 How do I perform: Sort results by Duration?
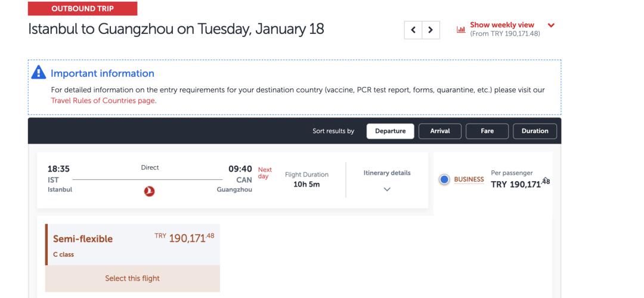[535, 131]
